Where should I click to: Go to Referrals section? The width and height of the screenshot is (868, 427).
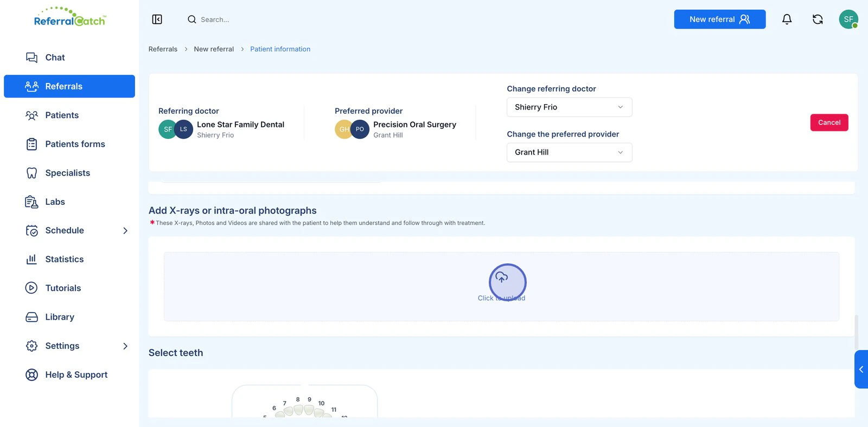coord(69,86)
